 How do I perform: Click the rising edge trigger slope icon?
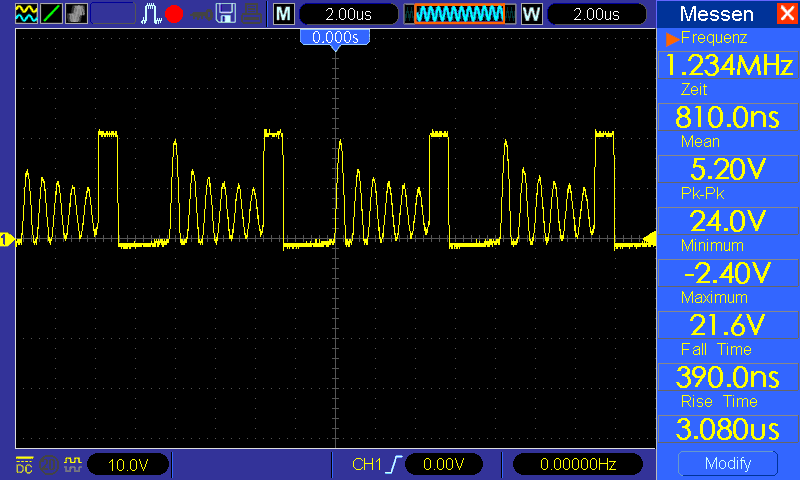[395, 465]
